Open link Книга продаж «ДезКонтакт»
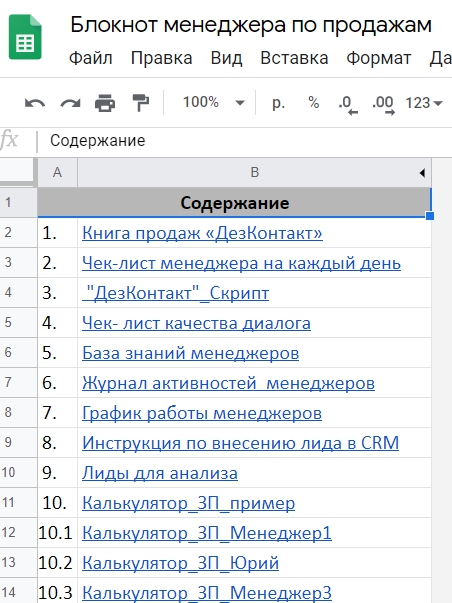The height and width of the screenshot is (603, 452). point(202,233)
